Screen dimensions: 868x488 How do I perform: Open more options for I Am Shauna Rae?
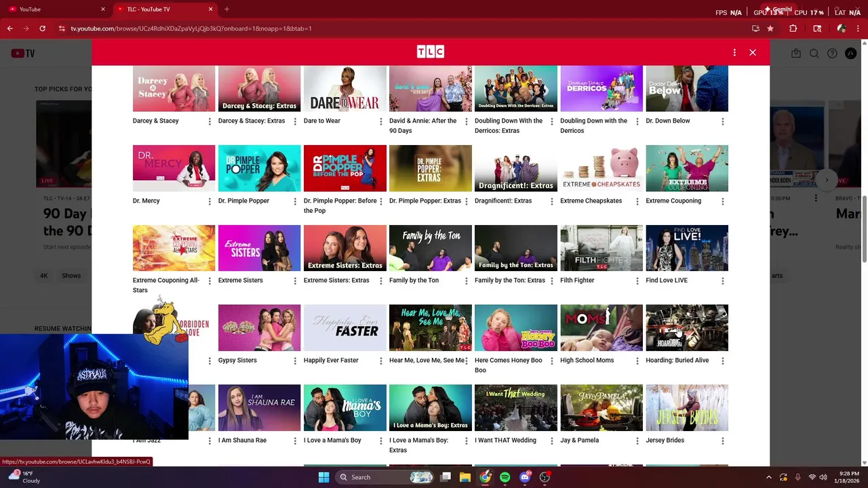pyautogui.click(x=294, y=441)
